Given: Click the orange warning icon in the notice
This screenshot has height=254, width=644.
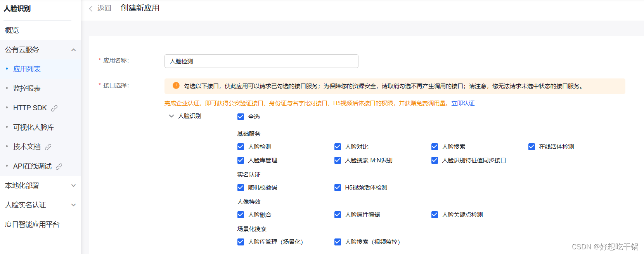Looking at the screenshot, I should [176, 85].
